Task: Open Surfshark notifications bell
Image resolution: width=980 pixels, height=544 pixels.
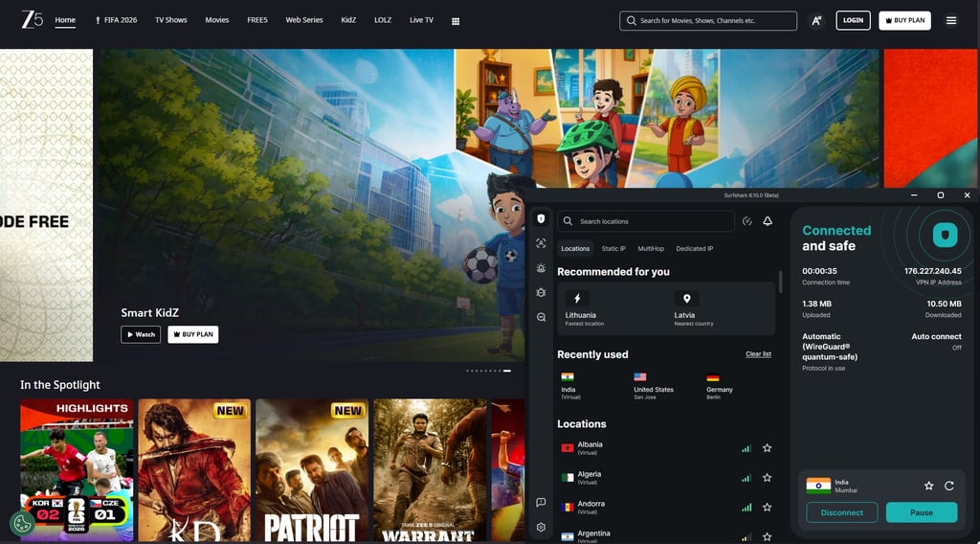Action: pos(768,221)
